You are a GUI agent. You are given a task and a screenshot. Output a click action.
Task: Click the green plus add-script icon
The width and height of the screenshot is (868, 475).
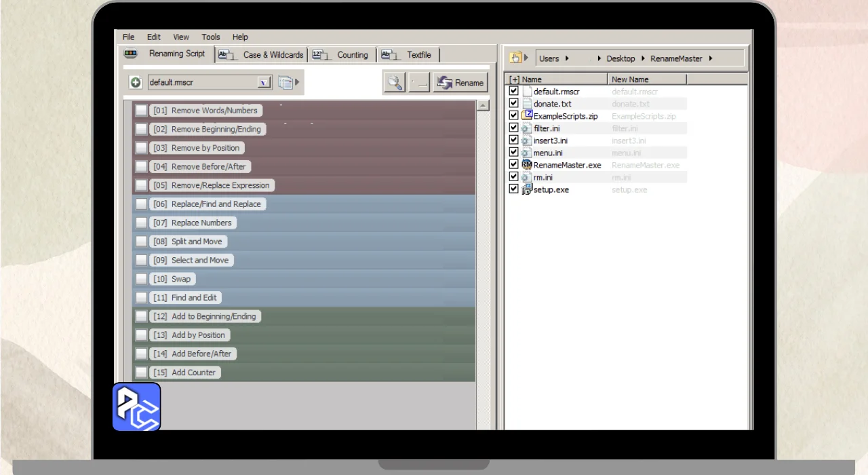[x=136, y=82]
